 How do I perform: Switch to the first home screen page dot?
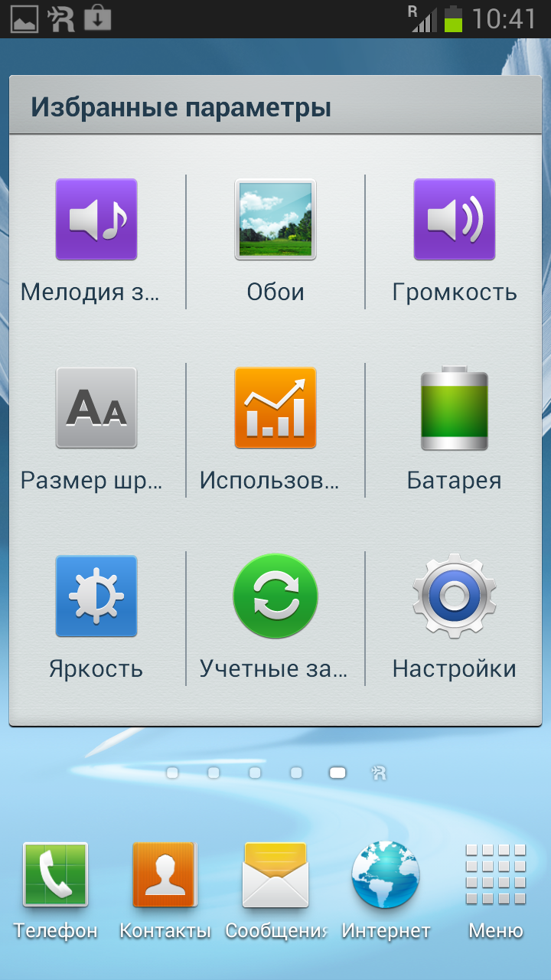click(172, 773)
